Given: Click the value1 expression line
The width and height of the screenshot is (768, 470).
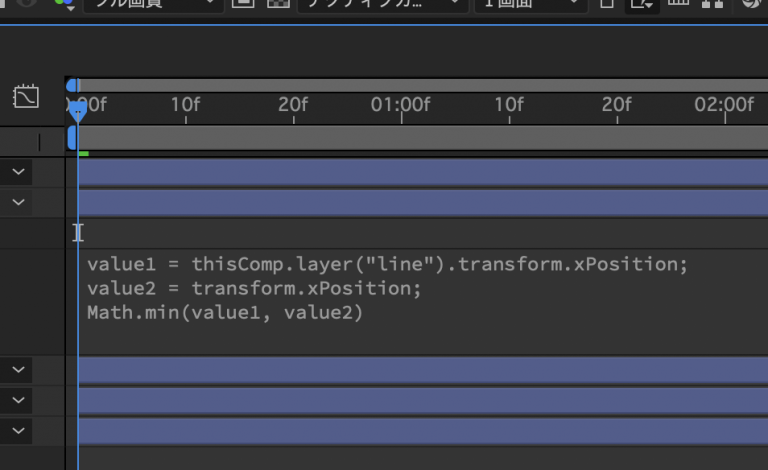Looking at the screenshot, I should 388,265.
